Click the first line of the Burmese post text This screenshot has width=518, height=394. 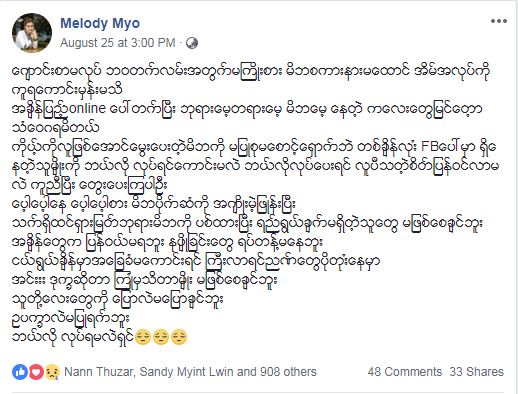(x=251, y=71)
